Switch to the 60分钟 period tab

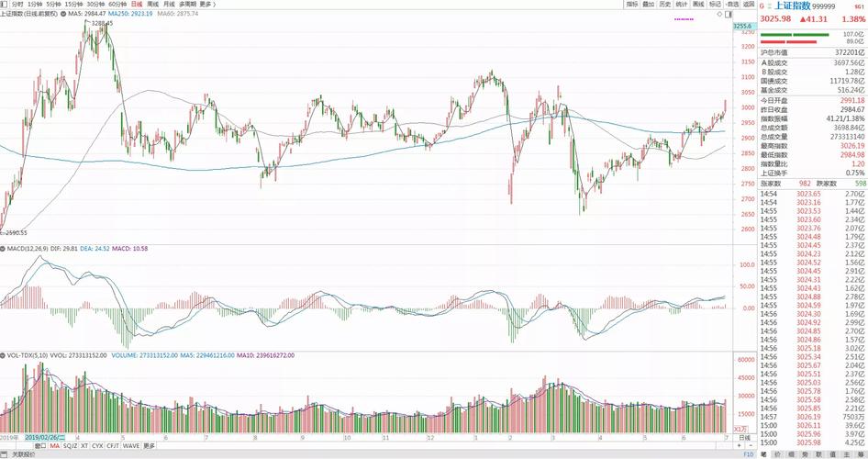coord(117,5)
